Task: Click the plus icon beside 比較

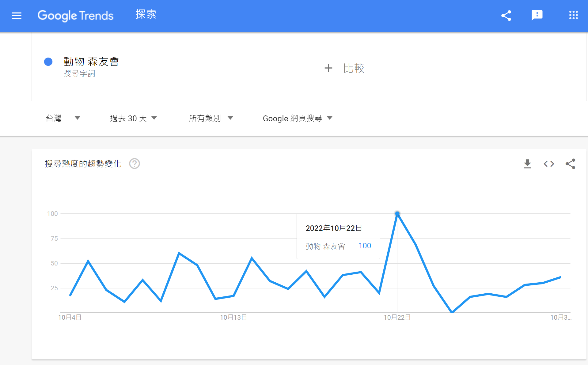Action: pos(328,68)
